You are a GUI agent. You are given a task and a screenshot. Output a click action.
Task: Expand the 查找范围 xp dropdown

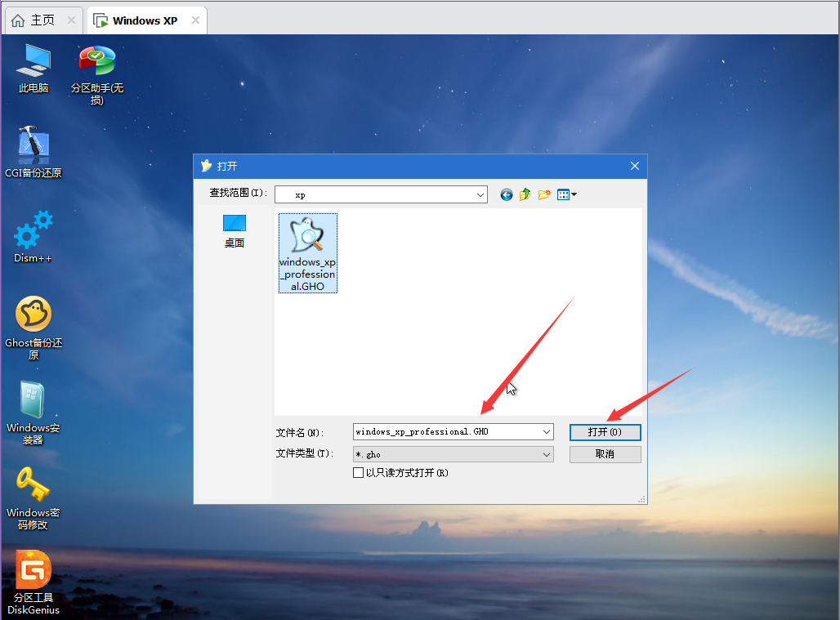click(x=480, y=195)
